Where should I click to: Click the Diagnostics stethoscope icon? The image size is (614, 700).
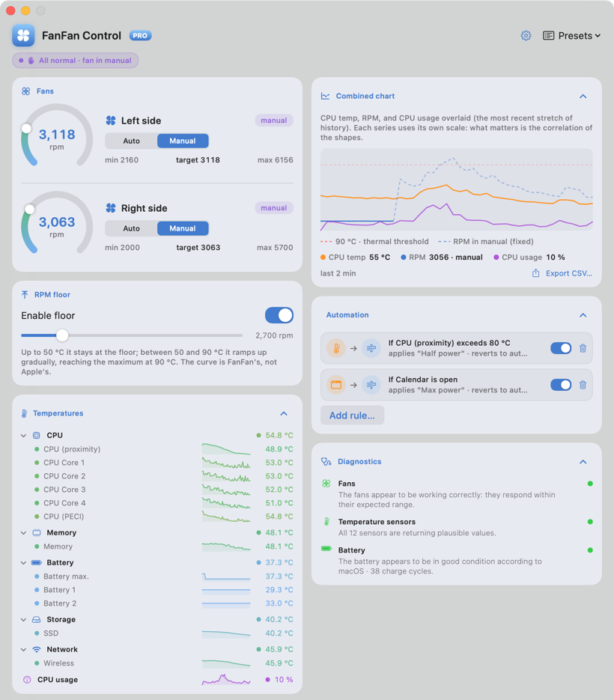coord(326,462)
